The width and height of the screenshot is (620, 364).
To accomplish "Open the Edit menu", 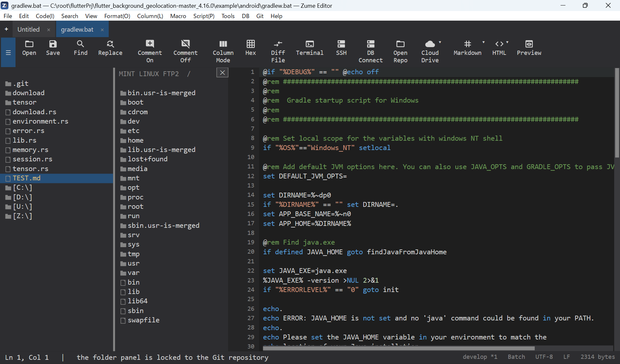I will (x=24, y=16).
